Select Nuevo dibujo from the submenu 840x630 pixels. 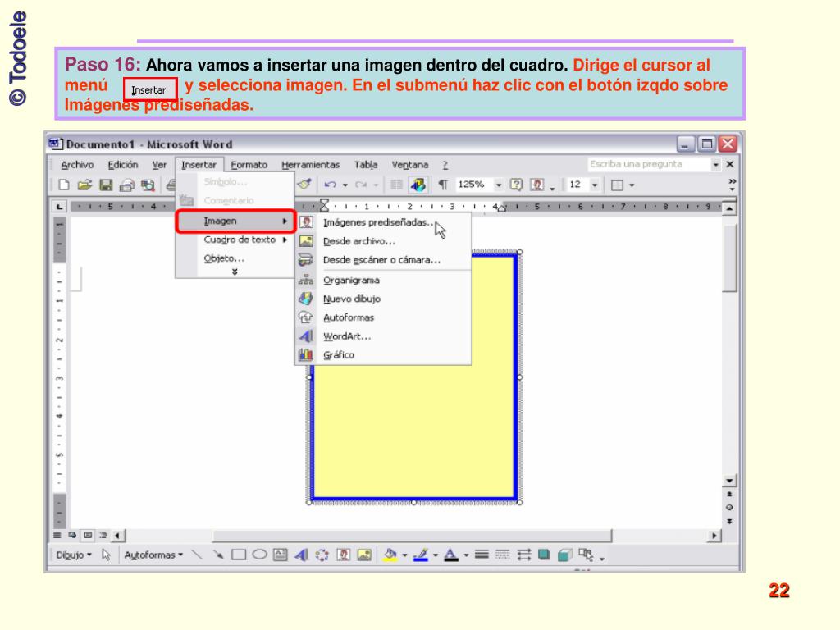pyautogui.click(x=383, y=299)
